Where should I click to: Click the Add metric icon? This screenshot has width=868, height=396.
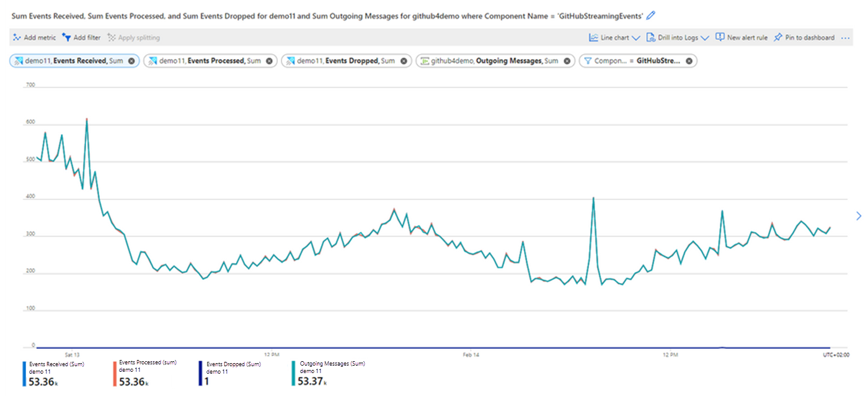coord(16,37)
